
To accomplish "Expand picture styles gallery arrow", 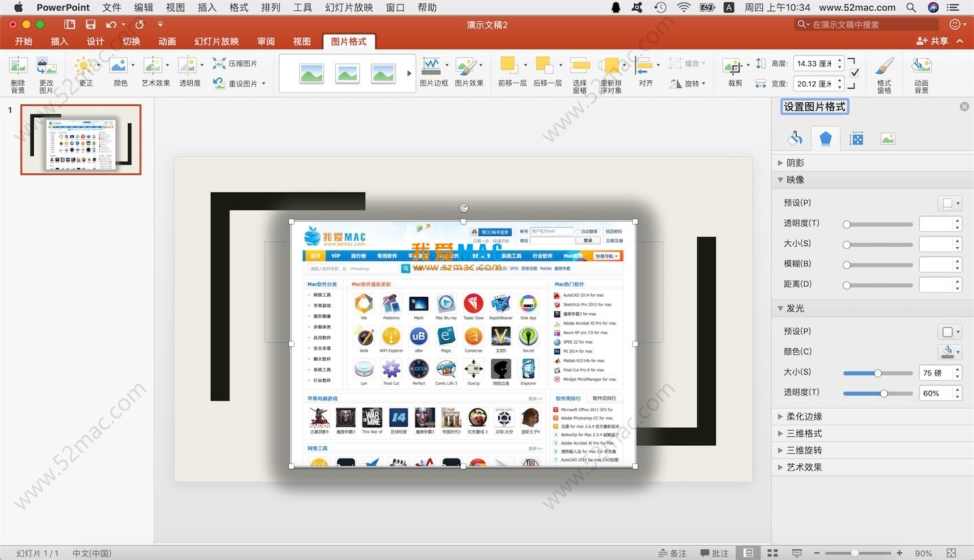I will (409, 73).
